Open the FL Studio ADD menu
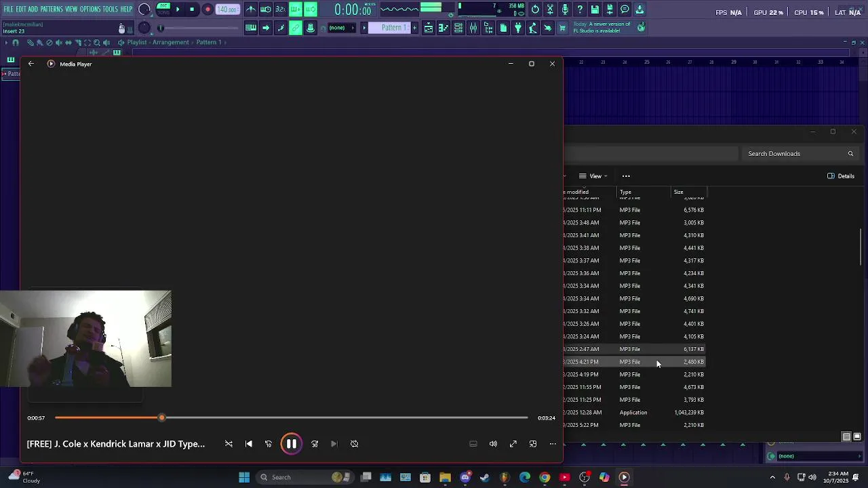This screenshot has height=488, width=868. (33, 9)
